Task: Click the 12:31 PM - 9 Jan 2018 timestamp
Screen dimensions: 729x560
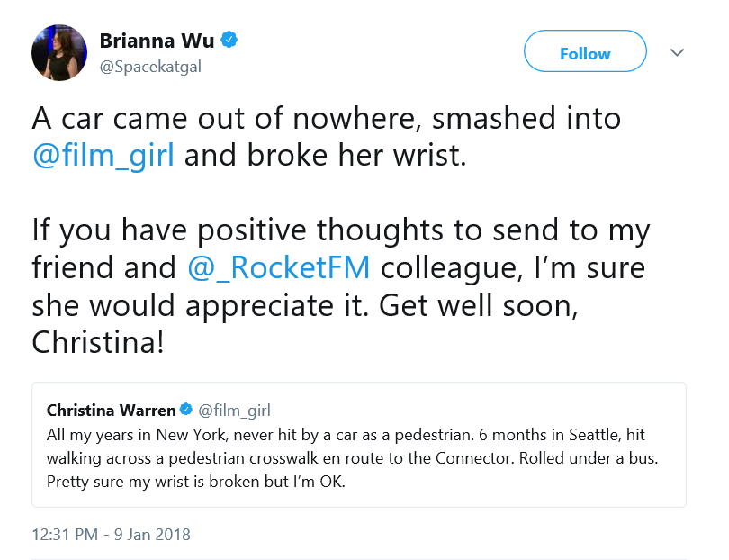Action: tap(111, 535)
